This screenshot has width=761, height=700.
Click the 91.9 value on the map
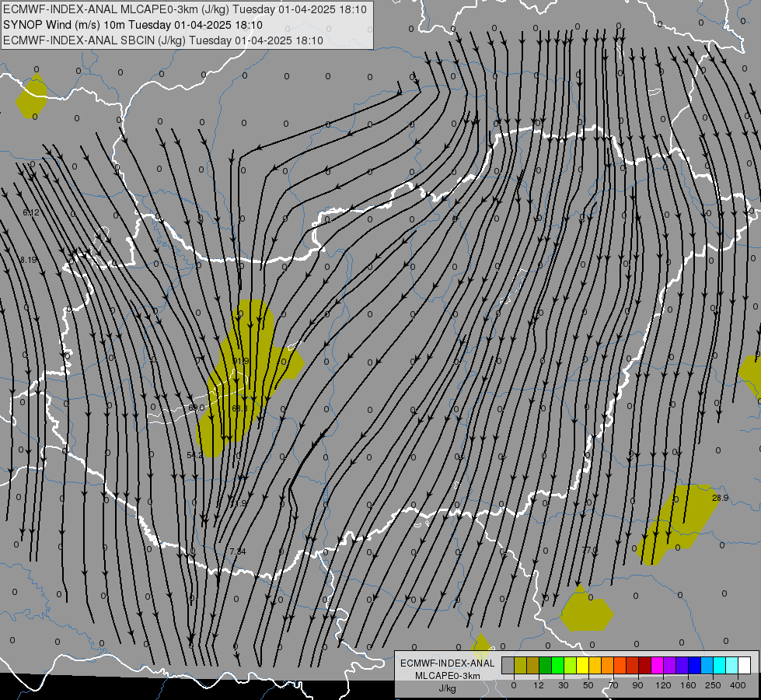point(241,361)
